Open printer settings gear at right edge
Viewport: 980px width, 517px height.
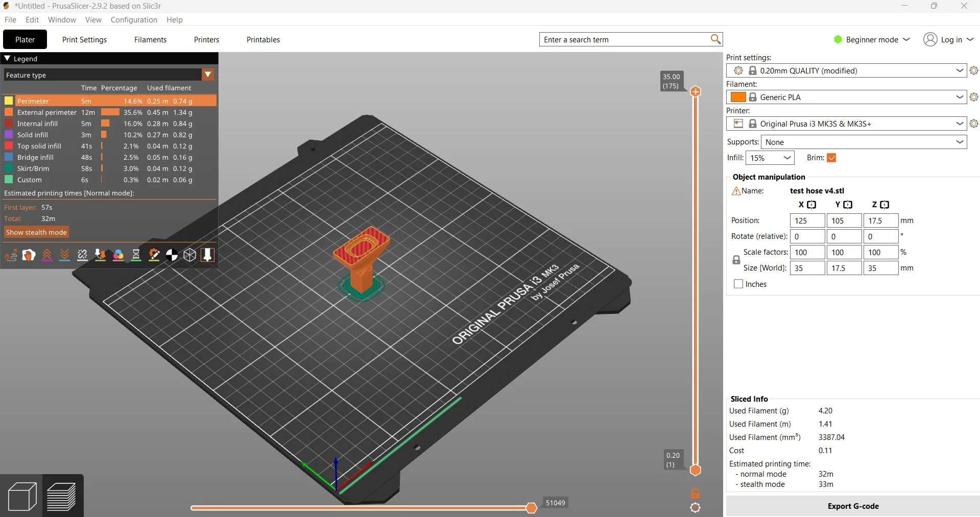[974, 124]
